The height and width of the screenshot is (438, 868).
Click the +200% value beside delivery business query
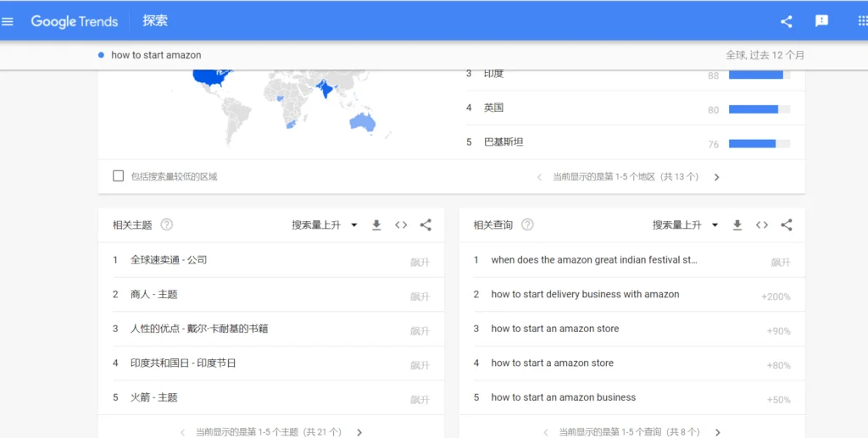776,297
